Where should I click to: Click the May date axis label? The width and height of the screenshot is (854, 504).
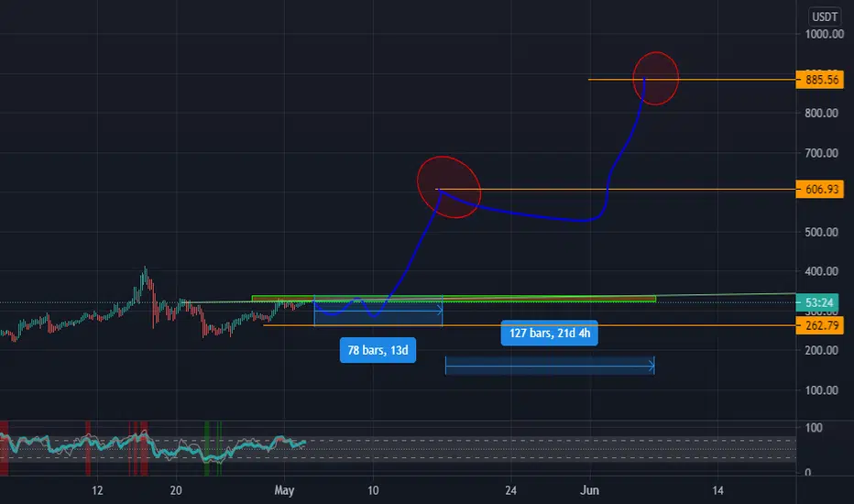284,490
